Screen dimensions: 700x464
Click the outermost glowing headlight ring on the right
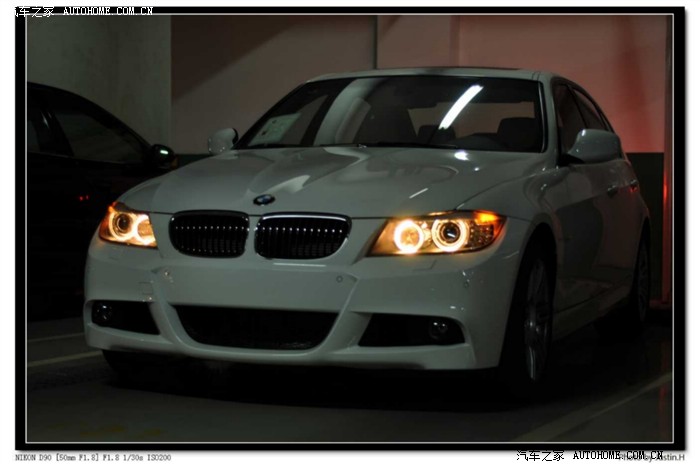coord(449,234)
